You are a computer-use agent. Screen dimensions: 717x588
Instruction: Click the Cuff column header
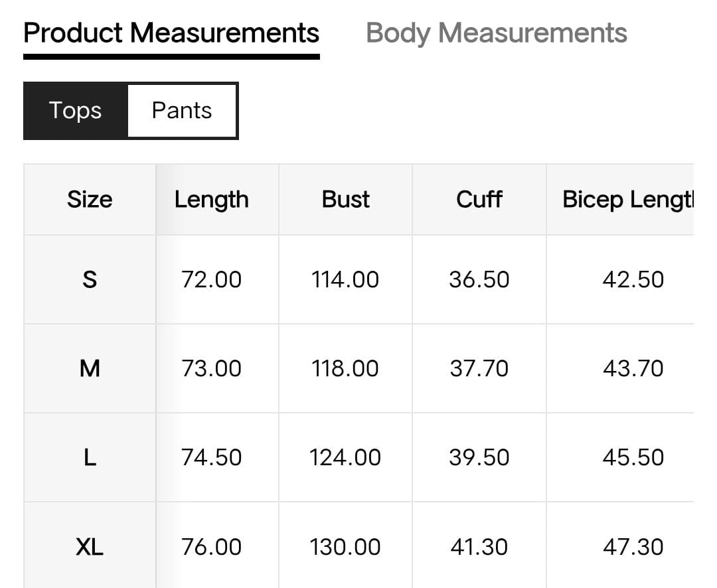click(479, 199)
